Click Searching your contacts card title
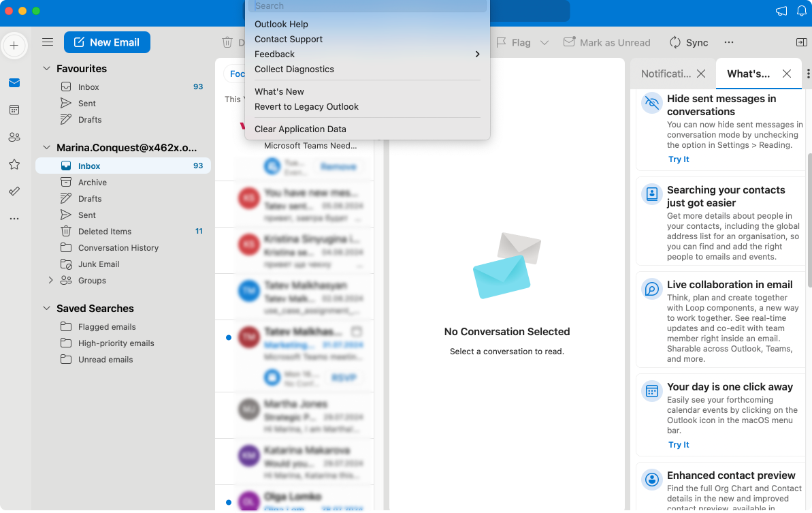The width and height of the screenshot is (812, 513). 726,196
